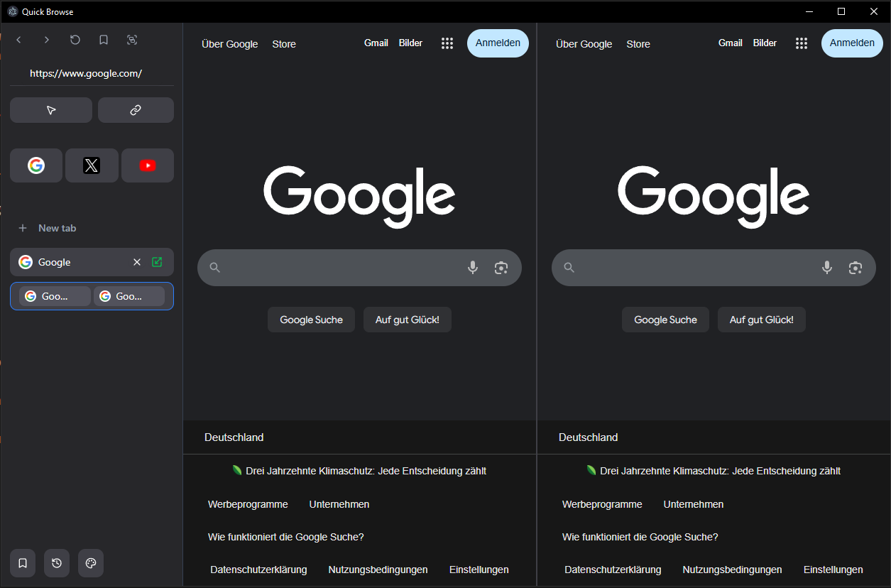This screenshot has width=891, height=588.
Task: Click Werbeprogramme in right pane
Action: click(x=602, y=504)
